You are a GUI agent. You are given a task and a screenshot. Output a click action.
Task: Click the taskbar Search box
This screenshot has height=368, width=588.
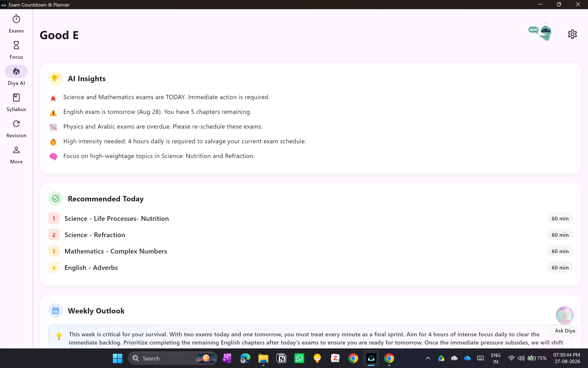tap(173, 358)
